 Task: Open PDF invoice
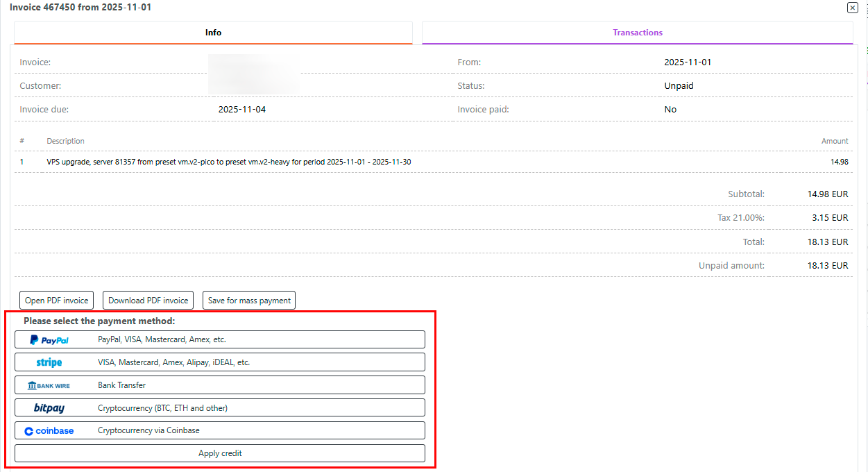point(57,301)
